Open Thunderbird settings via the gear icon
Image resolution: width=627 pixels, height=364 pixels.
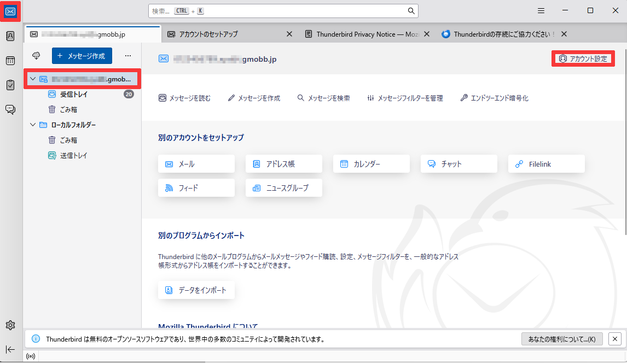click(10, 325)
